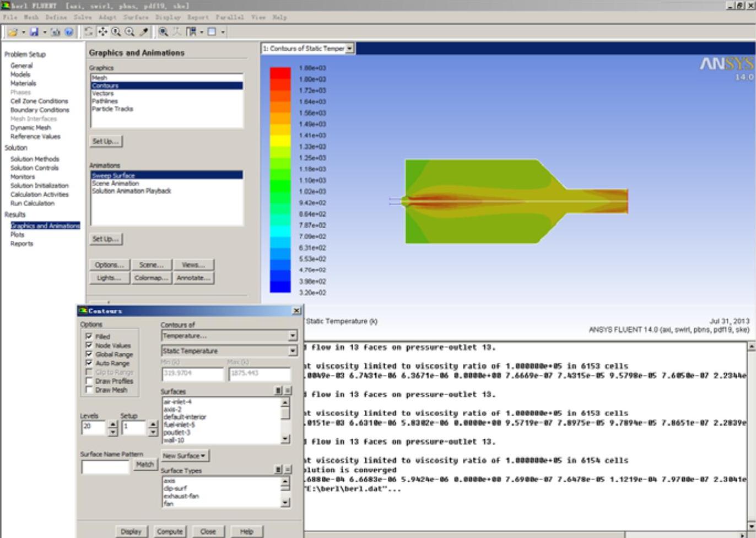
Task: Click the save floppy disk icon
Action: point(34,32)
